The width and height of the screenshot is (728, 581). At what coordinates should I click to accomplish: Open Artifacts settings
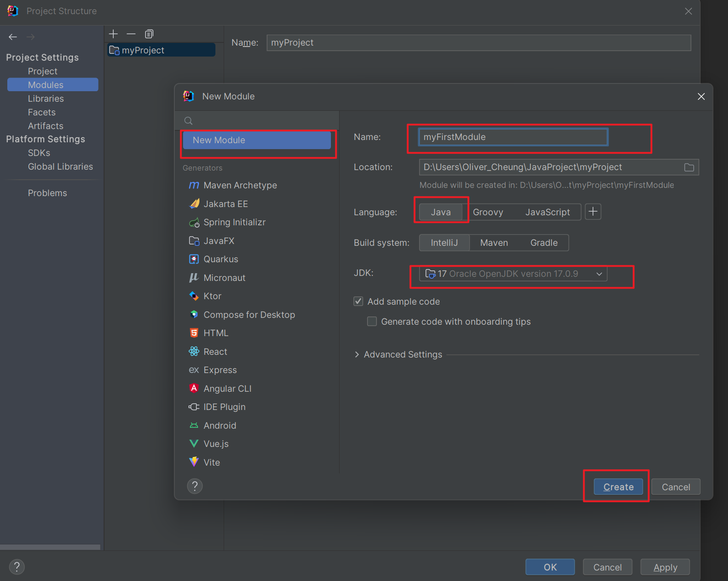coord(45,126)
